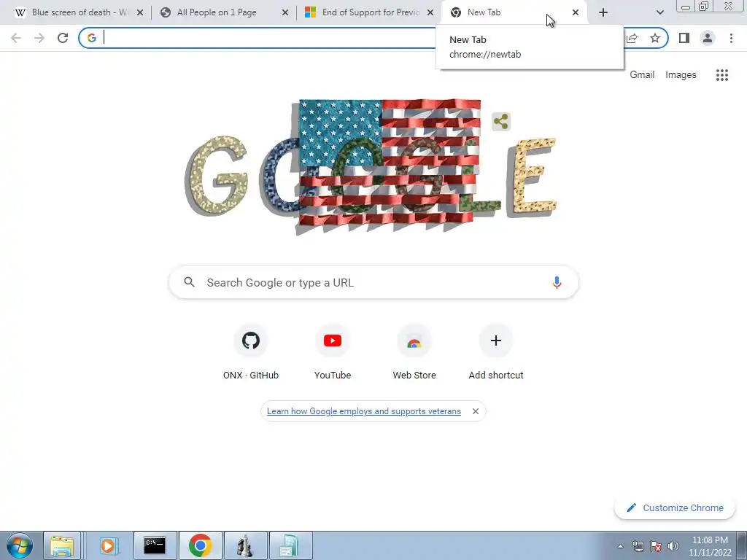
Task: Close the New Tab tab
Action: click(576, 12)
